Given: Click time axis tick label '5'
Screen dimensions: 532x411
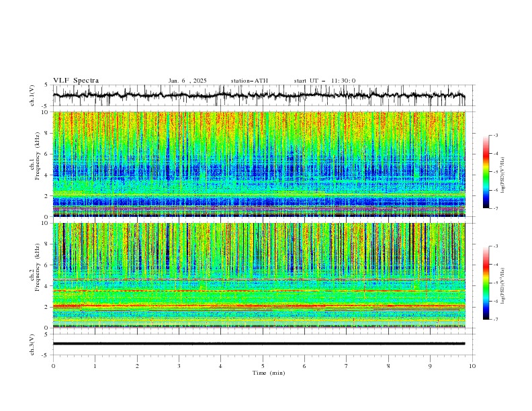Looking at the screenshot, I should tap(263, 366).
